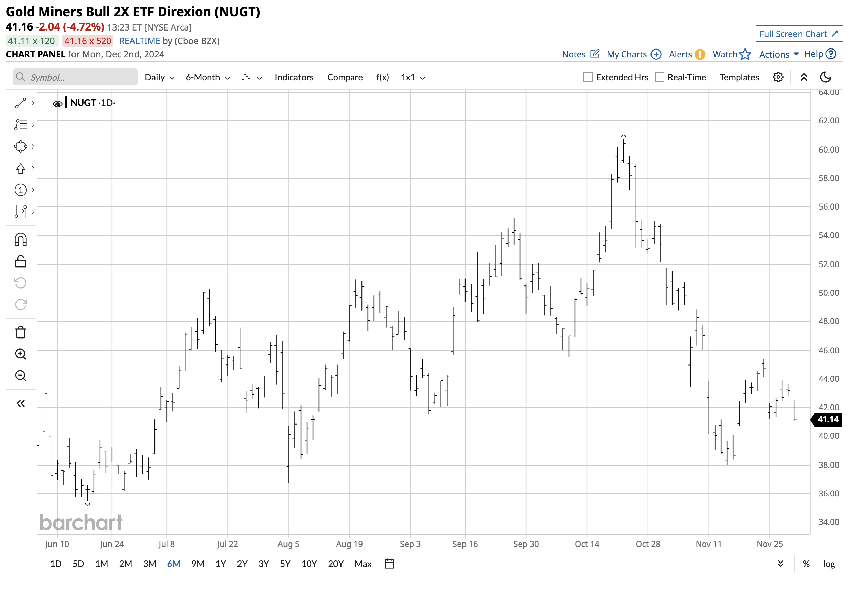Enable Extended Hrs data
Image resolution: width=868 pixels, height=592 pixels.
point(587,77)
